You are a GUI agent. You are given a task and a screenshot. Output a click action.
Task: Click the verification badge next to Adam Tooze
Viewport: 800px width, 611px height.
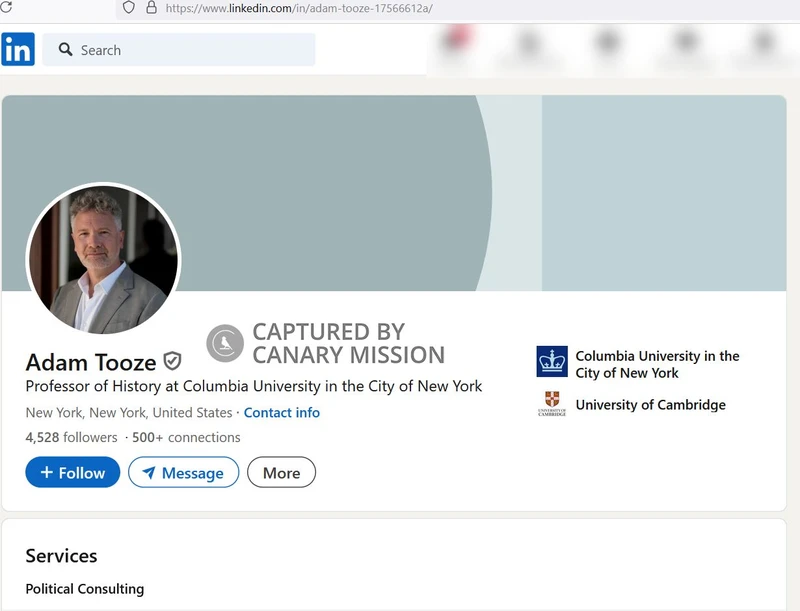point(170,362)
